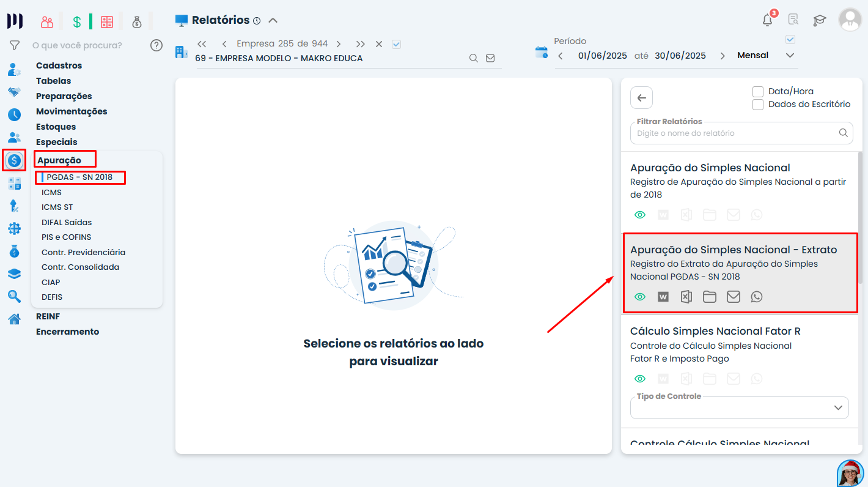Advance to the next company with the arrow
The image size is (868, 487).
[338, 43]
